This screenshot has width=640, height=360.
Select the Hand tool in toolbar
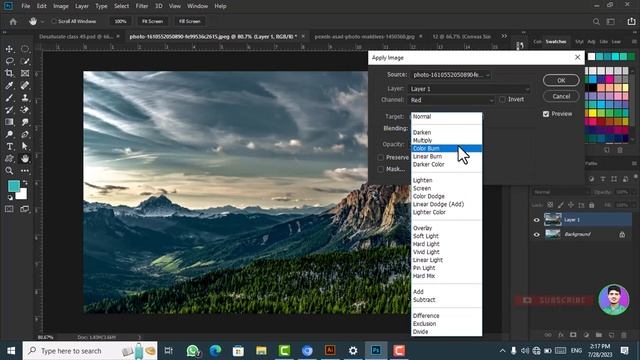coord(25,158)
